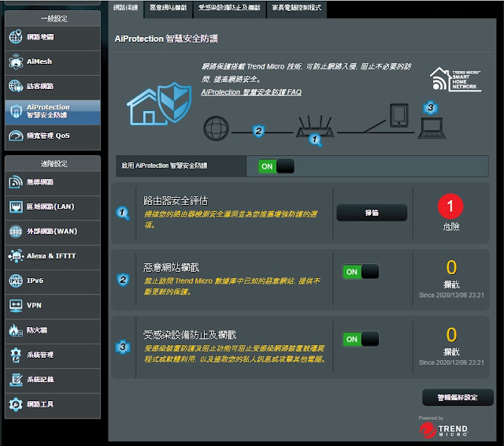This screenshot has width=504, height=446.
Task: Click shield badge 2 beside 惡意網站攔截
Action: tap(123, 280)
